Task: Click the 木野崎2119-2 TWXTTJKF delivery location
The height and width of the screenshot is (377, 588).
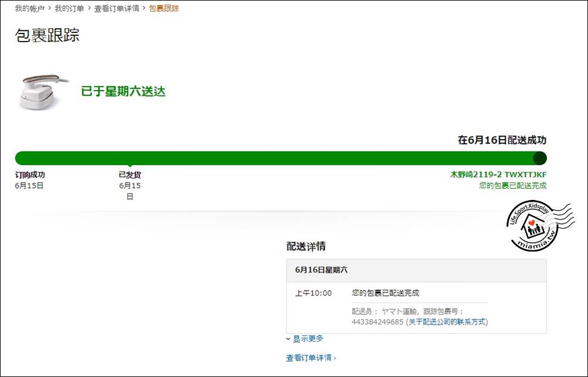Action: coord(498,175)
